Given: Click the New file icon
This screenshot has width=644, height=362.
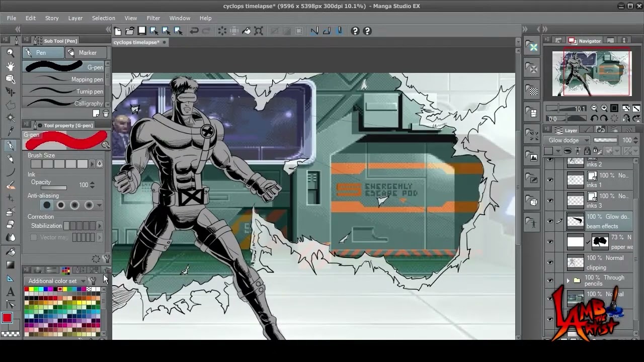Looking at the screenshot, I should coord(118,31).
